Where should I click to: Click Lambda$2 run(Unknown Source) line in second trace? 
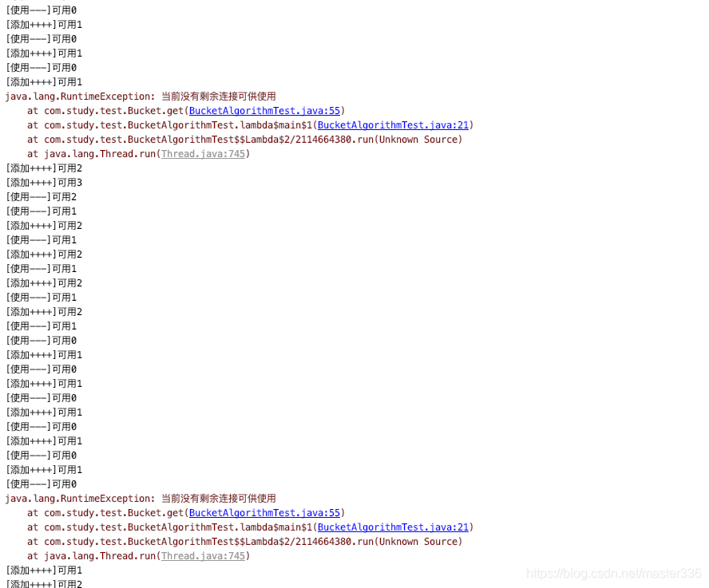(x=244, y=542)
